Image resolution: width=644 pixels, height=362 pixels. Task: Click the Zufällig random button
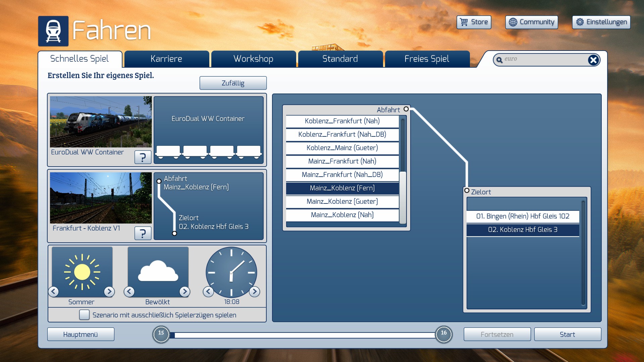(233, 83)
